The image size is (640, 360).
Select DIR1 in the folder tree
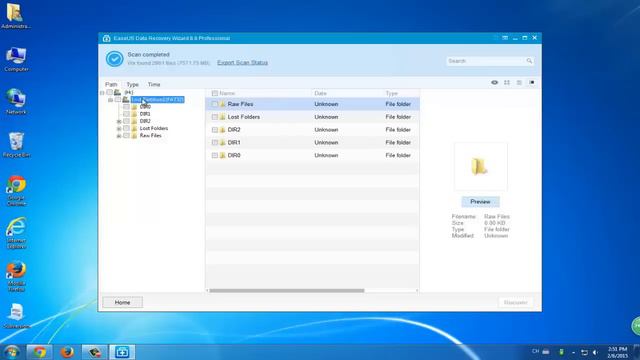tap(145, 114)
